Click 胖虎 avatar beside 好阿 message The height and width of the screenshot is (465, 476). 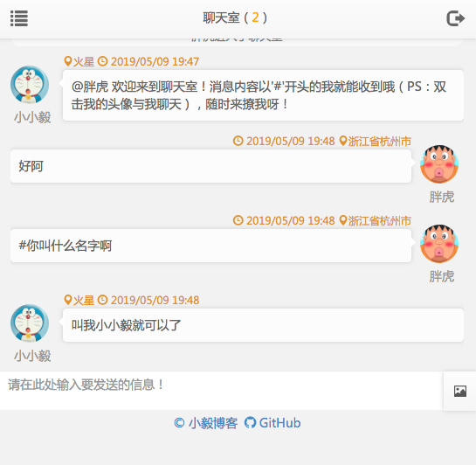click(x=439, y=164)
